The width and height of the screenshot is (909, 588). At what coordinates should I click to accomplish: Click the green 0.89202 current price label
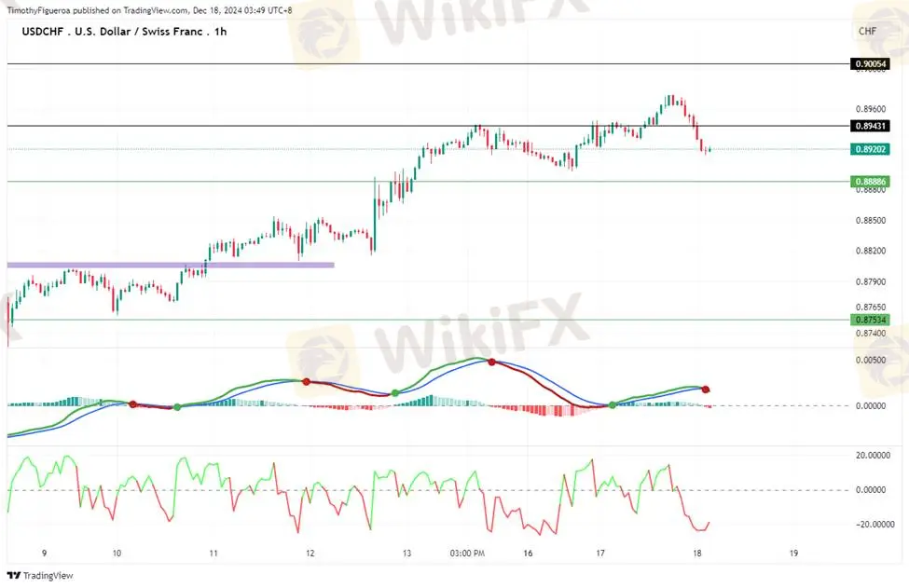tap(870, 149)
